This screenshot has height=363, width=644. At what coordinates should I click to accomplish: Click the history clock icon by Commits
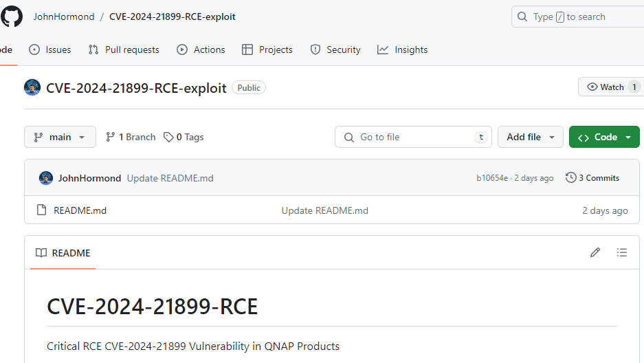coord(571,177)
